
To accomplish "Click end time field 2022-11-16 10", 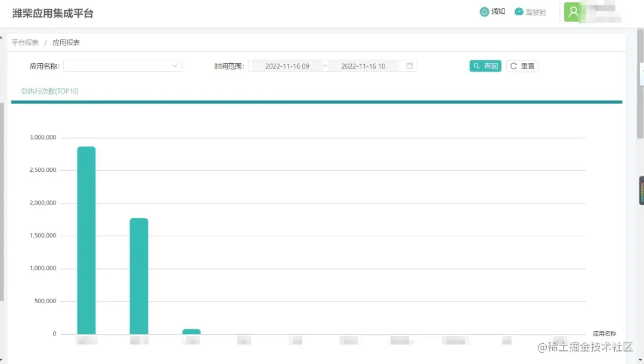I will (x=364, y=66).
